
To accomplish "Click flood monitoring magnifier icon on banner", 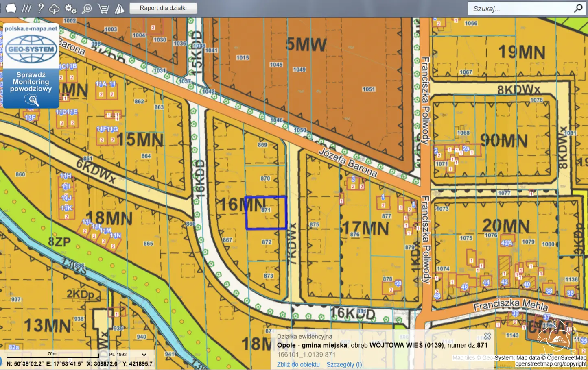I will pos(31,100).
